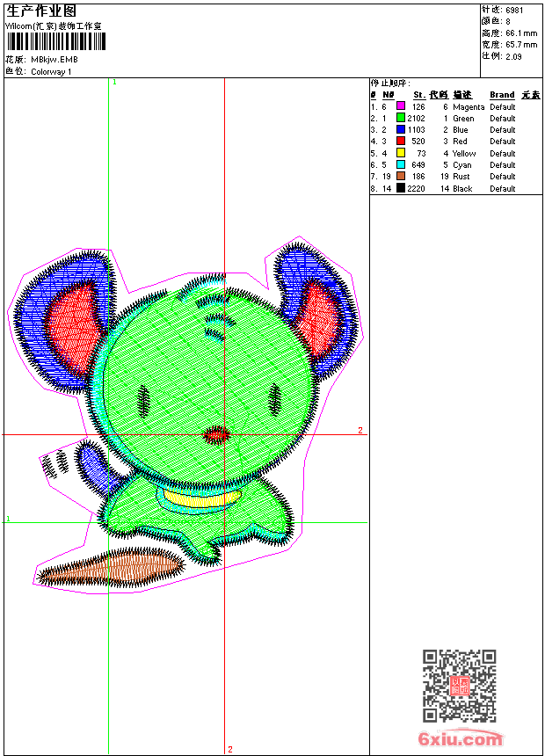Click the Cyan color swatch
Image resolution: width=545 pixels, height=756 pixels.
pos(400,164)
